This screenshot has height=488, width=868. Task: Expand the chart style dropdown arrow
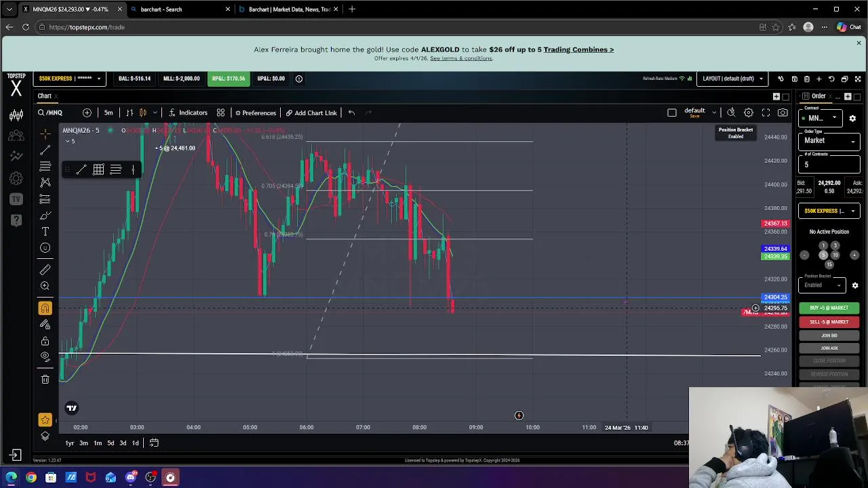point(155,113)
